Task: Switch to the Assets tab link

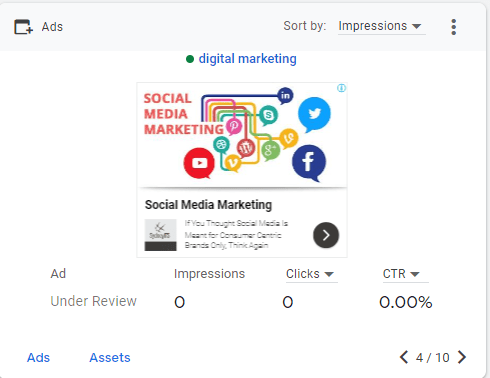Action: (110, 358)
